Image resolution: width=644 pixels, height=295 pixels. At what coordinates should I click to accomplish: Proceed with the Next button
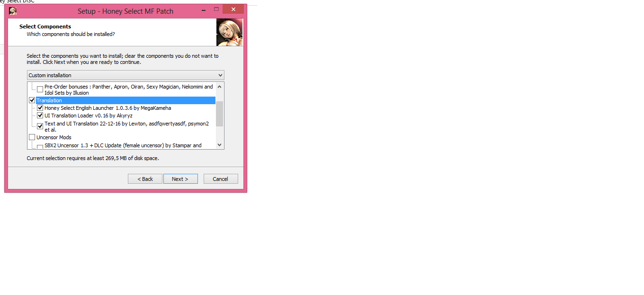point(180,179)
